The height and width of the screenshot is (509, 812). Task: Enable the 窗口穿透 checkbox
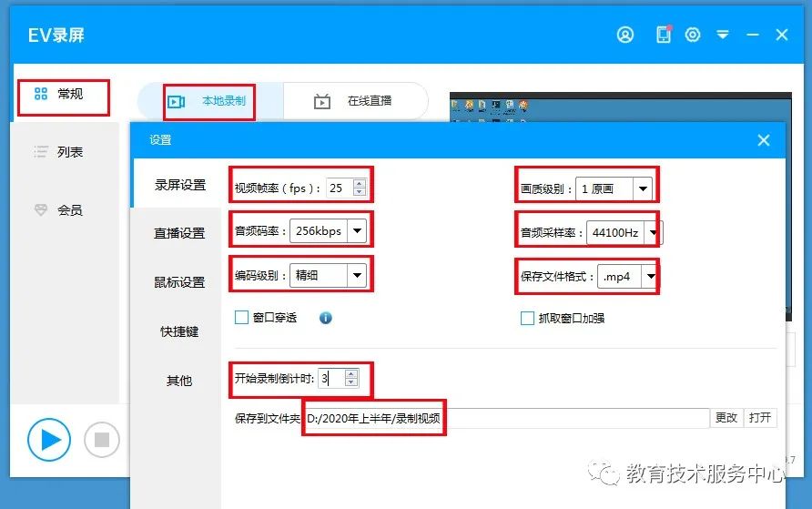(x=242, y=318)
